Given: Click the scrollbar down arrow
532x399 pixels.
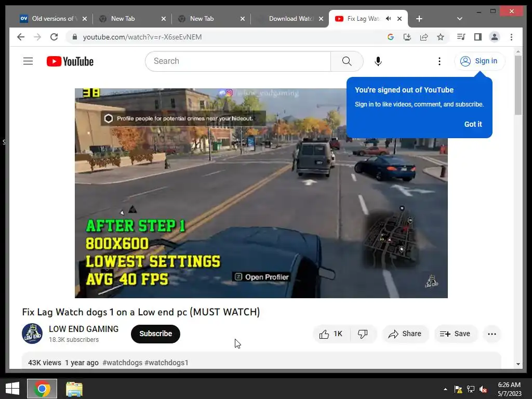Looking at the screenshot, I should pos(518,364).
